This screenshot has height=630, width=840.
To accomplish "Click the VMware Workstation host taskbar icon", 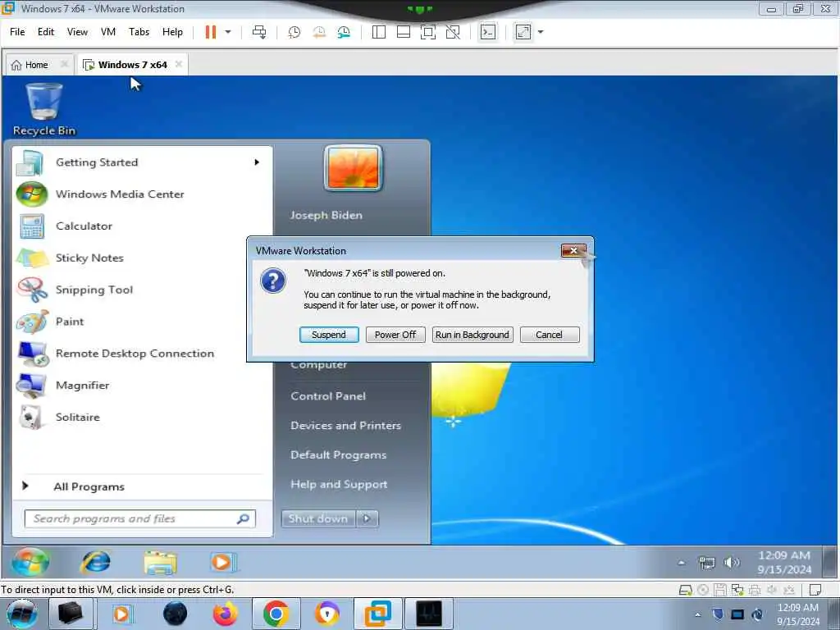I will click(x=377, y=614).
